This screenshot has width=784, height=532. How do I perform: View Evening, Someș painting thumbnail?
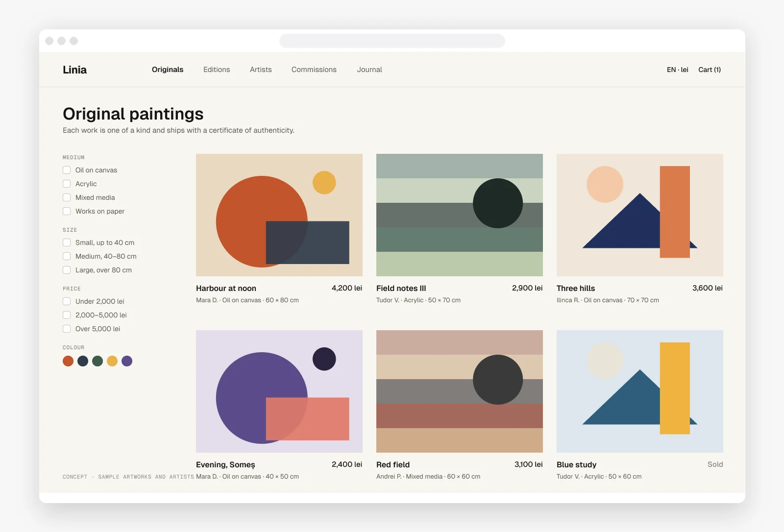click(x=279, y=391)
